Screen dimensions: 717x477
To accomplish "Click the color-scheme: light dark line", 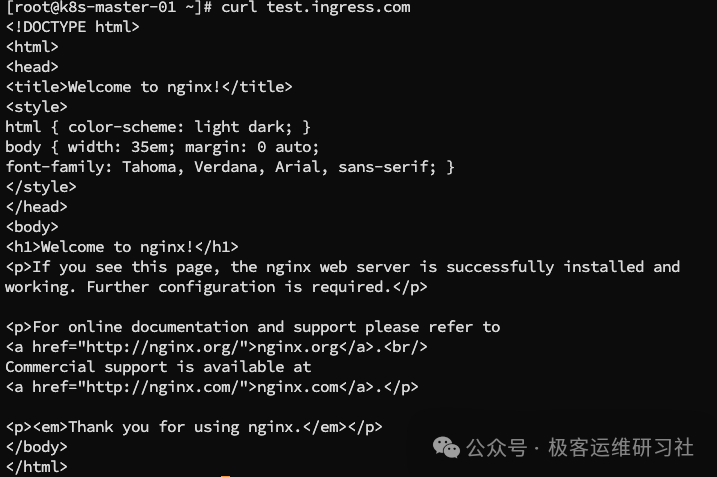I will (x=158, y=127).
